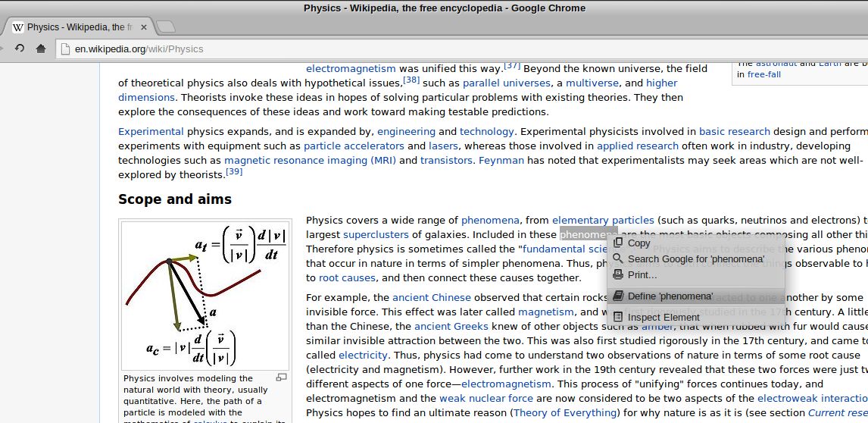Follow the technology link
868x423 pixels.
pyautogui.click(x=486, y=131)
